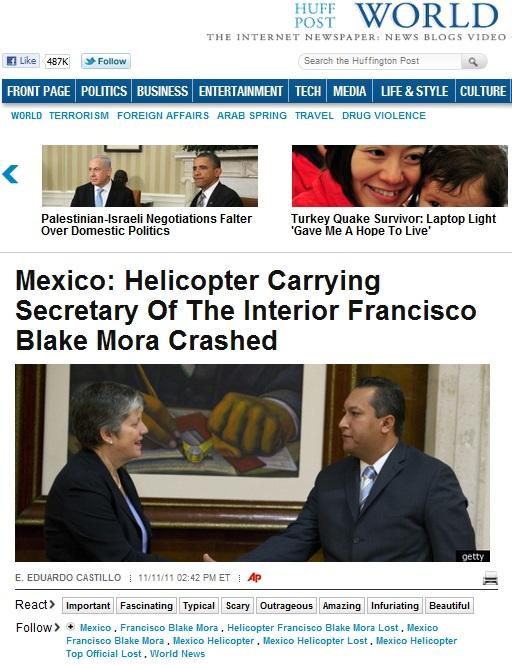The width and height of the screenshot is (512, 665).
Task: Click the print article icon
Action: [x=490, y=578]
